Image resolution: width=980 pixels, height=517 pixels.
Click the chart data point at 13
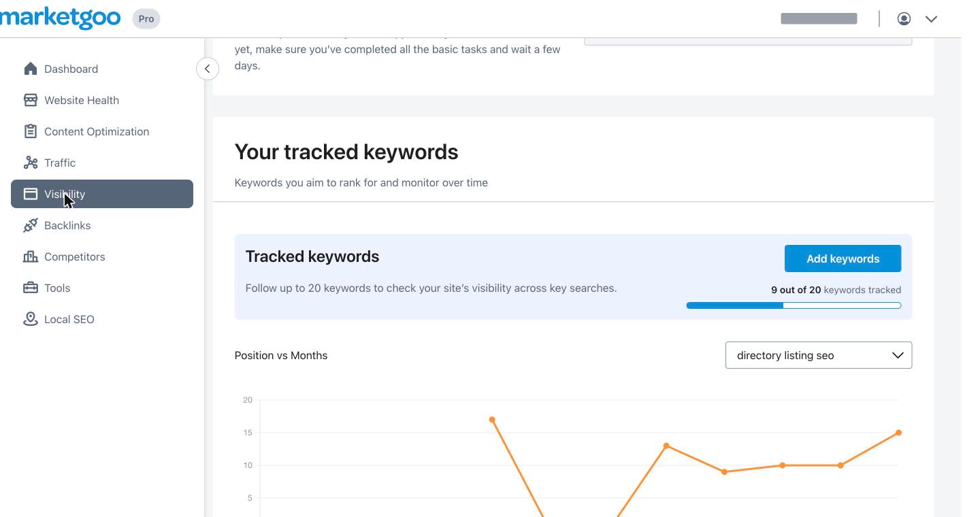666,446
